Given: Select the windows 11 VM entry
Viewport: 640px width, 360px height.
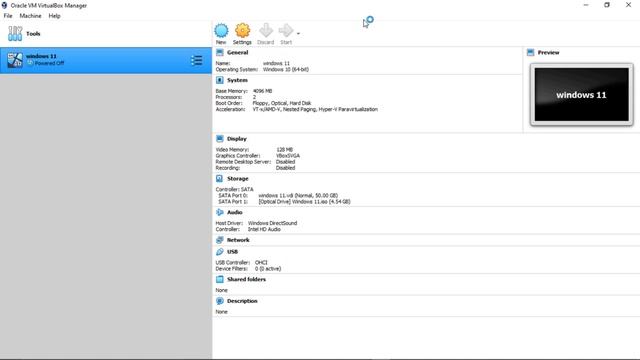Looking at the screenshot, I should tap(106, 60).
